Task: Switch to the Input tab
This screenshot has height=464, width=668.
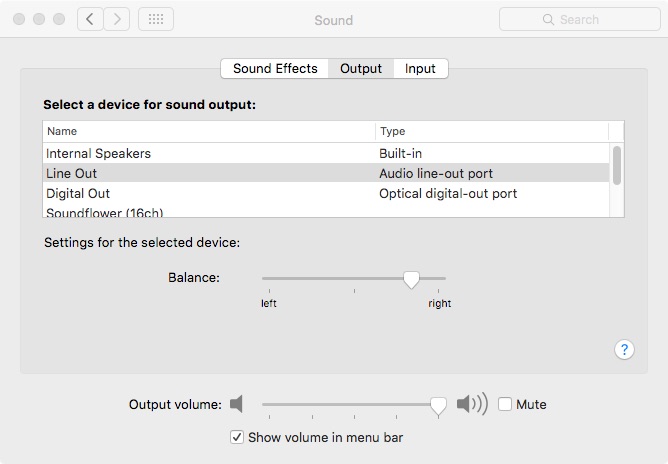Action: (420, 68)
